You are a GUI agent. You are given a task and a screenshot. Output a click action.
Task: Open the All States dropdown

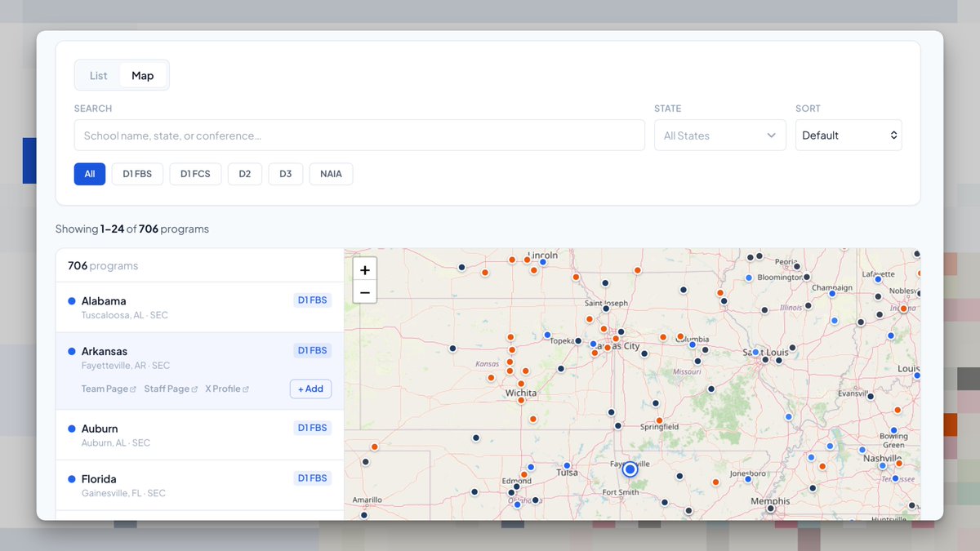click(x=719, y=136)
